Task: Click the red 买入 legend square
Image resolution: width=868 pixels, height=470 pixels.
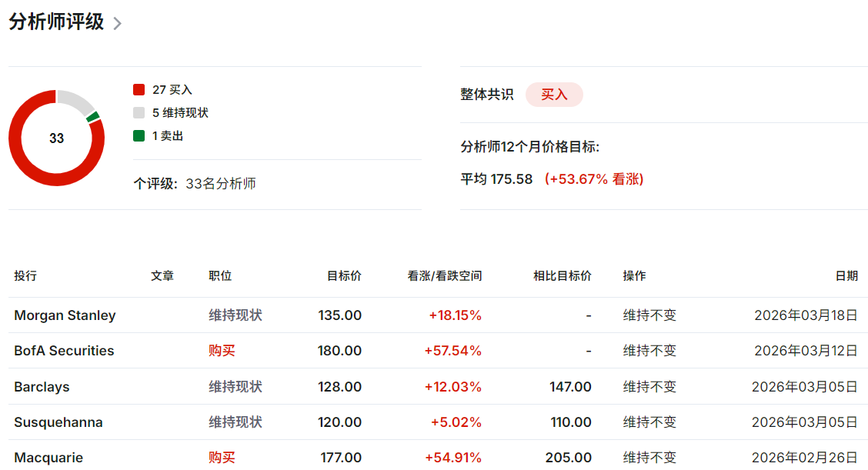Action: coord(139,89)
